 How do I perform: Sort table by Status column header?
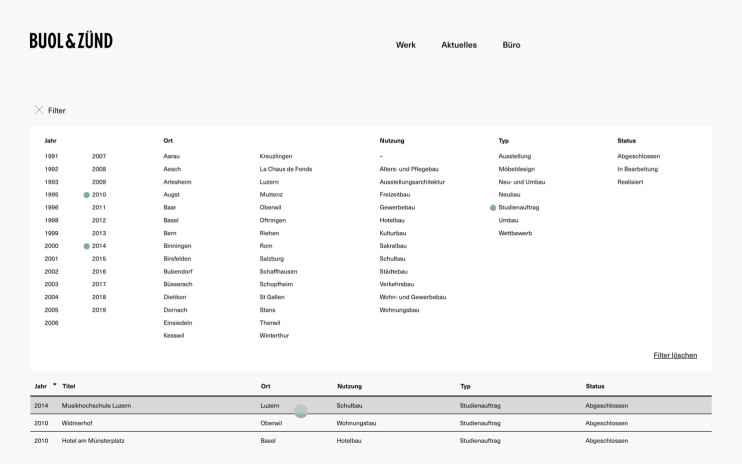coord(596,386)
